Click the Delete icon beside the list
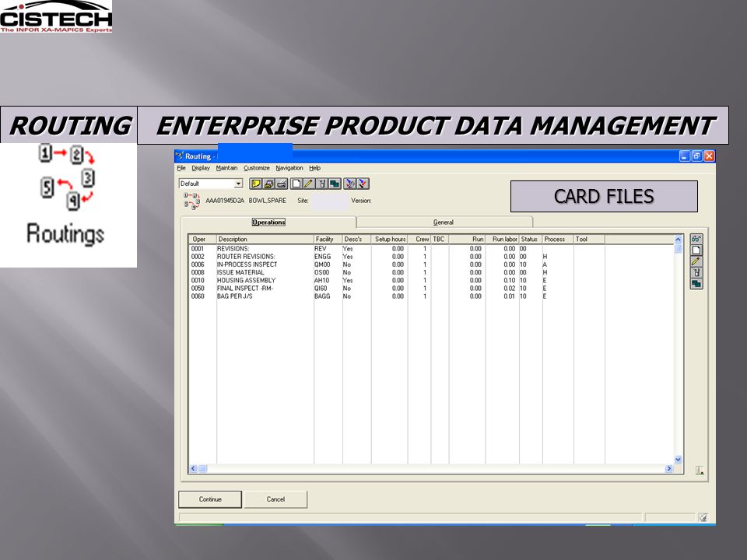 click(696, 273)
